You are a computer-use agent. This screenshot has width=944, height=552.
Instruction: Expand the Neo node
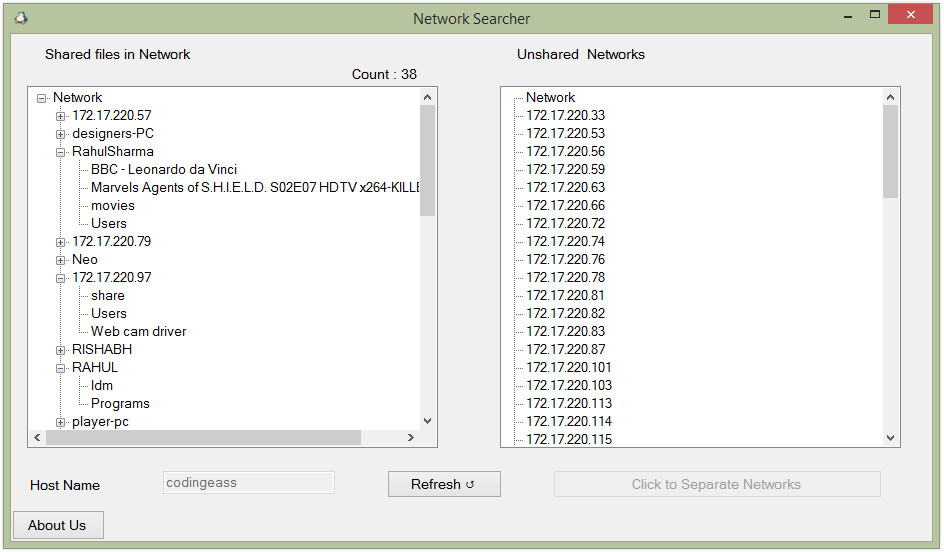coord(60,260)
